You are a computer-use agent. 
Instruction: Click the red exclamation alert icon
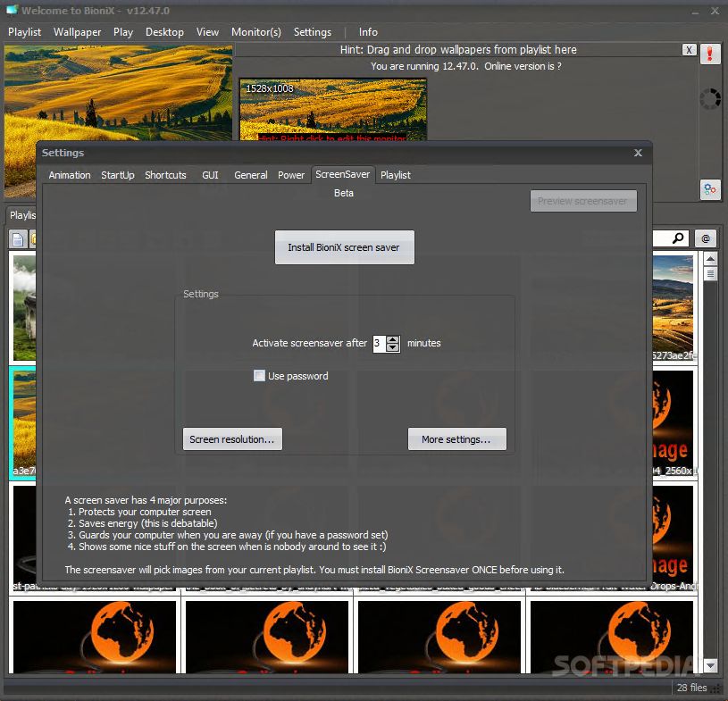(710, 54)
